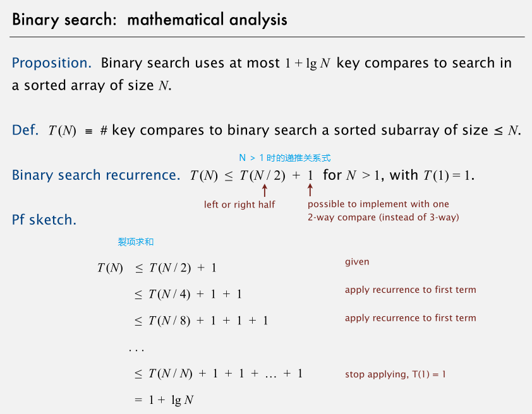532x414 pixels.
Task: Click the 'Binary search recurrence.' heading
Action: (96, 175)
